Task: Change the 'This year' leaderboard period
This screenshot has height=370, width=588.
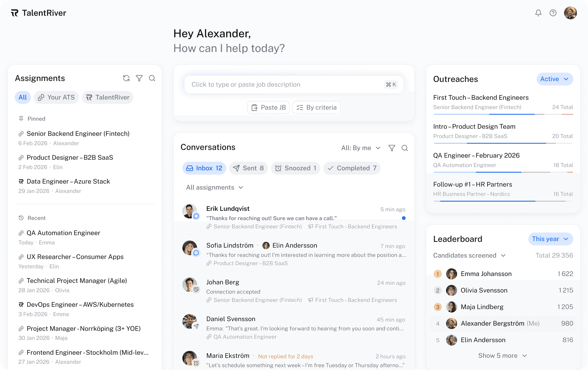Action: 550,239
